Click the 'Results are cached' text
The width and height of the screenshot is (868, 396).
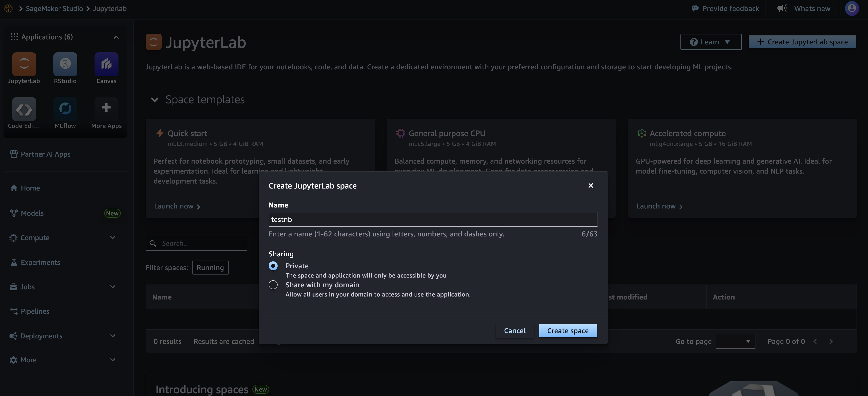224,341
